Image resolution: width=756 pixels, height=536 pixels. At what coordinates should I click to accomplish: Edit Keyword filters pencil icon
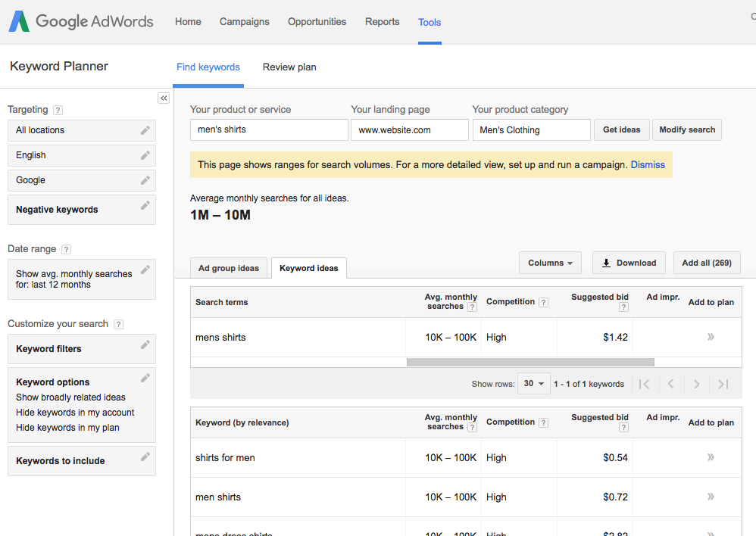[x=145, y=344]
